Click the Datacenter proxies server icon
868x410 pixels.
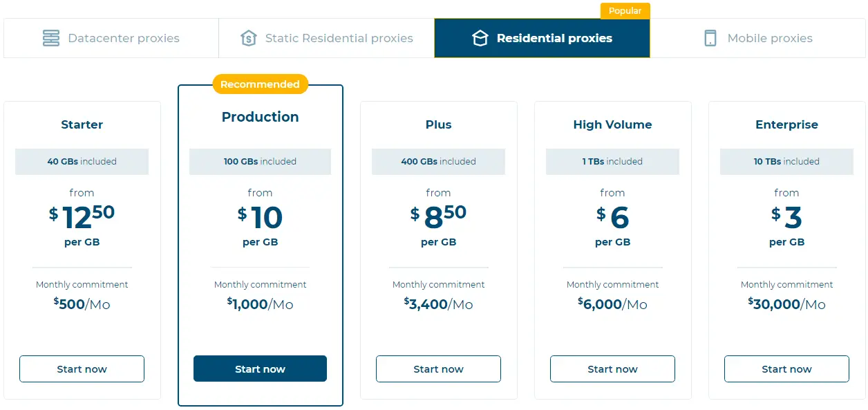tap(51, 38)
